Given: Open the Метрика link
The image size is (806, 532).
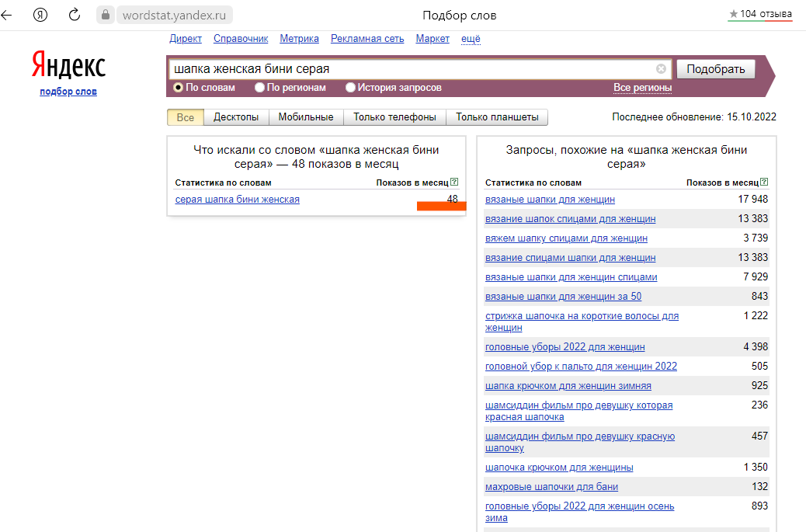Looking at the screenshot, I should 299,39.
